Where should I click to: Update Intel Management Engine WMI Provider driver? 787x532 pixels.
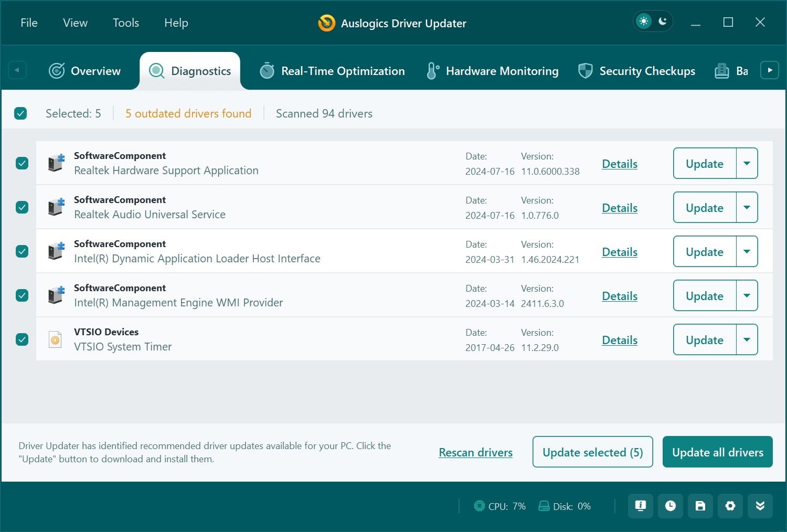coord(705,295)
